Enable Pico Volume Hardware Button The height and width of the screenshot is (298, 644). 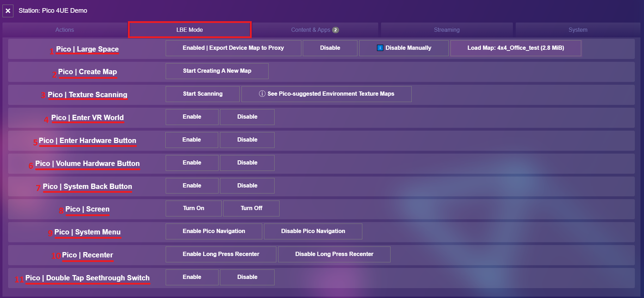point(192,163)
